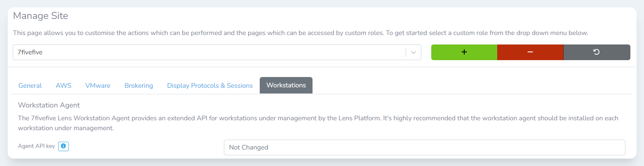This screenshot has width=644, height=166.
Task: Select the VMware tab
Action: click(x=98, y=86)
